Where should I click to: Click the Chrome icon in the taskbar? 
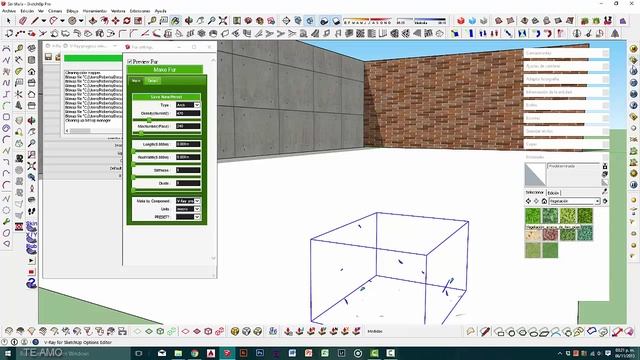point(195,353)
